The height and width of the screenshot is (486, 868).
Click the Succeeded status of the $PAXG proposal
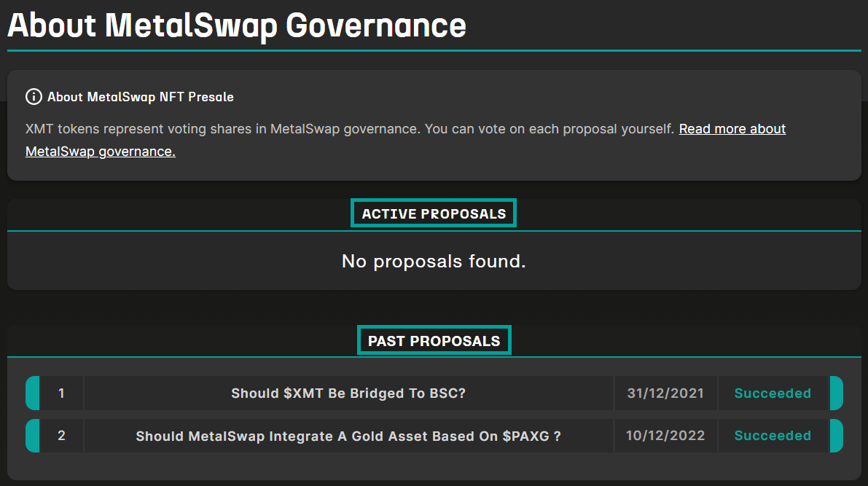pos(773,436)
